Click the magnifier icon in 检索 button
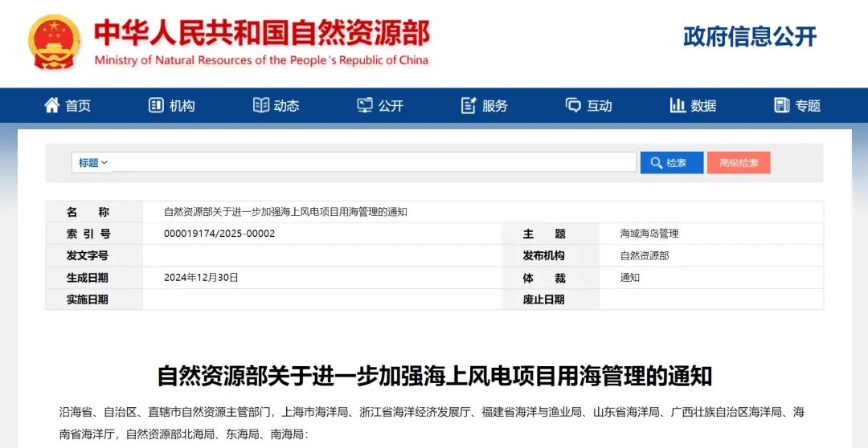 pyautogui.click(x=657, y=163)
